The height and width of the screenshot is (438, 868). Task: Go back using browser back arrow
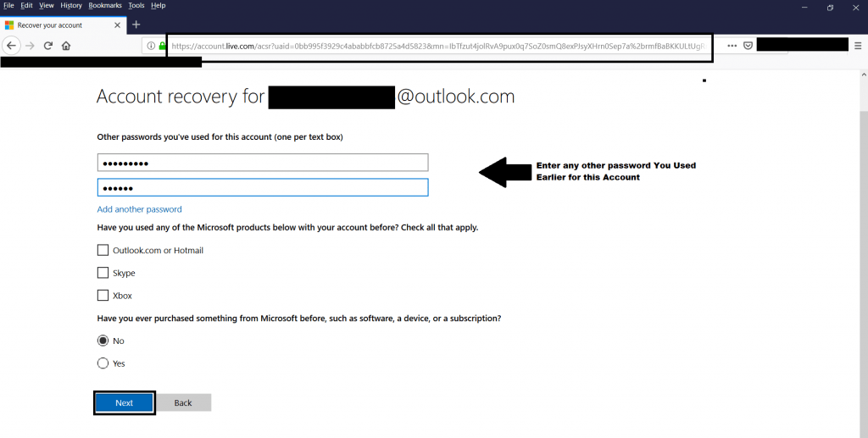[11, 46]
